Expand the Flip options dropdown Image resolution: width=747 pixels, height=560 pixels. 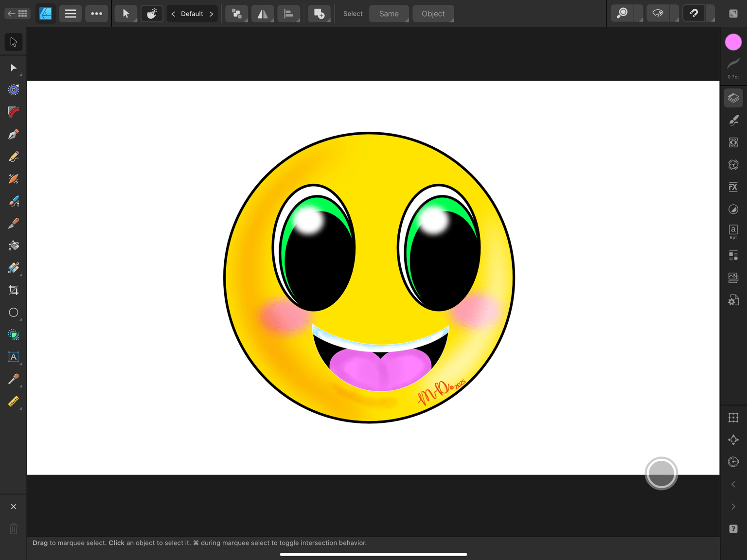coord(263,14)
